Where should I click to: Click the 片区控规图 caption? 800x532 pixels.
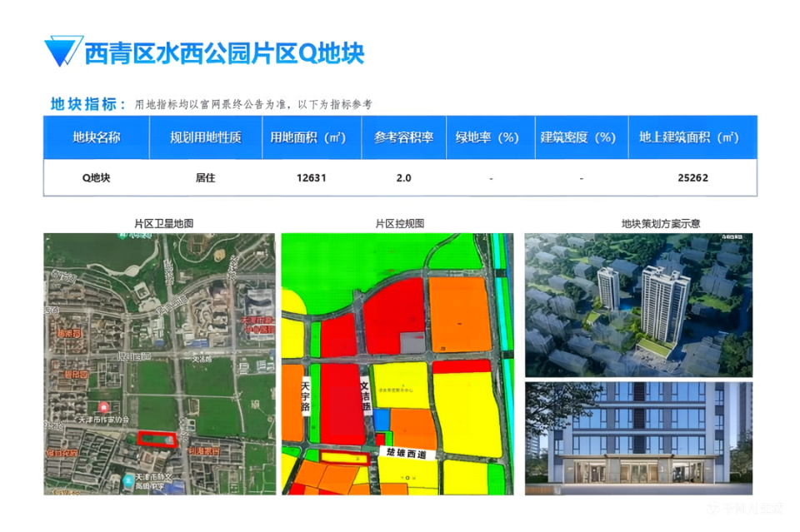coord(399,223)
